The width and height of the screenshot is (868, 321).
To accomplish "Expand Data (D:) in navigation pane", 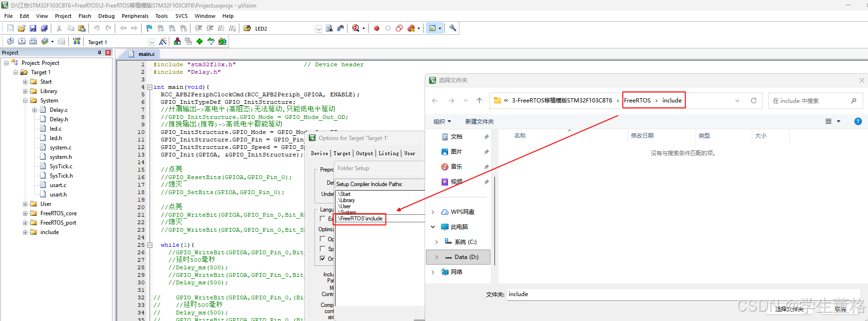I will point(437,257).
